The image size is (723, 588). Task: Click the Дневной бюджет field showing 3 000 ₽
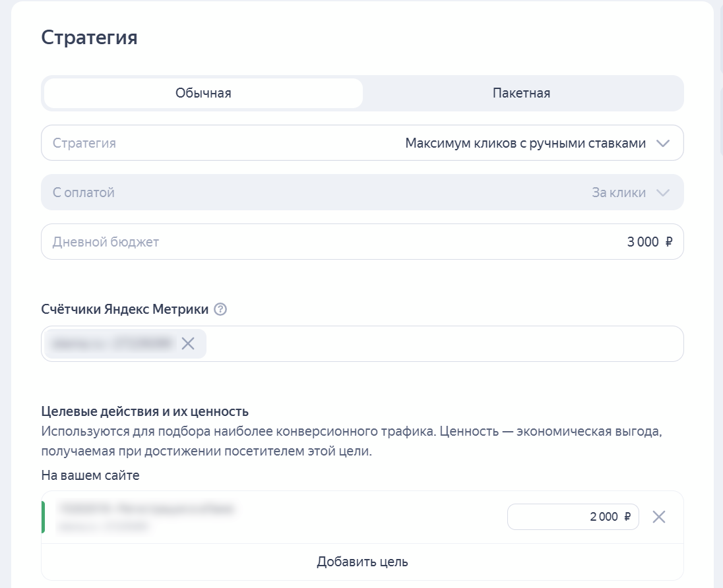tap(363, 241)
